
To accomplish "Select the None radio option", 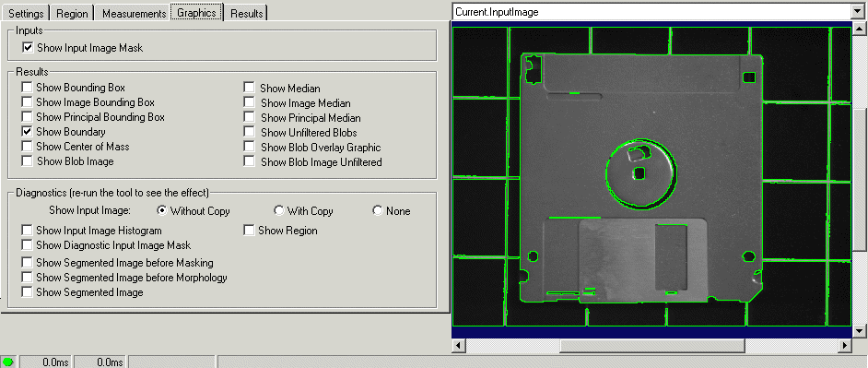I will pyautogui.click(x=378, y=210).
